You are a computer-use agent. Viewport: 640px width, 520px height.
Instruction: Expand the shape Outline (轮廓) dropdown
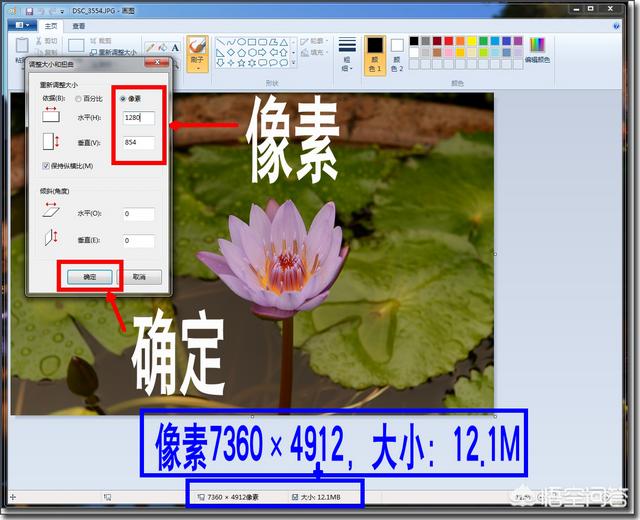tap(313, 41)
